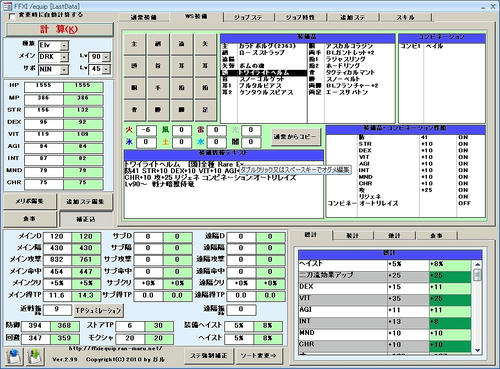Click the blue-arrow upload data icon

pos(14,357)
